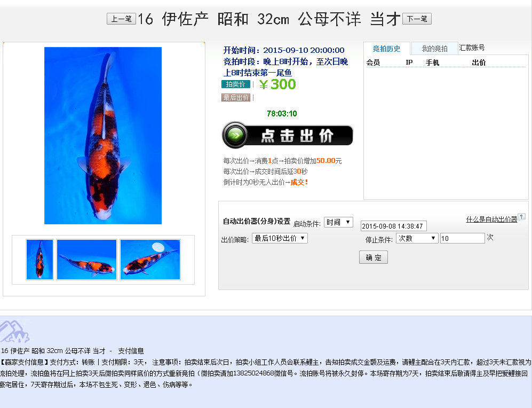The image size is (532, 408).
Task: Click the 确定 confirm button
Action: (x=373, y=257)
